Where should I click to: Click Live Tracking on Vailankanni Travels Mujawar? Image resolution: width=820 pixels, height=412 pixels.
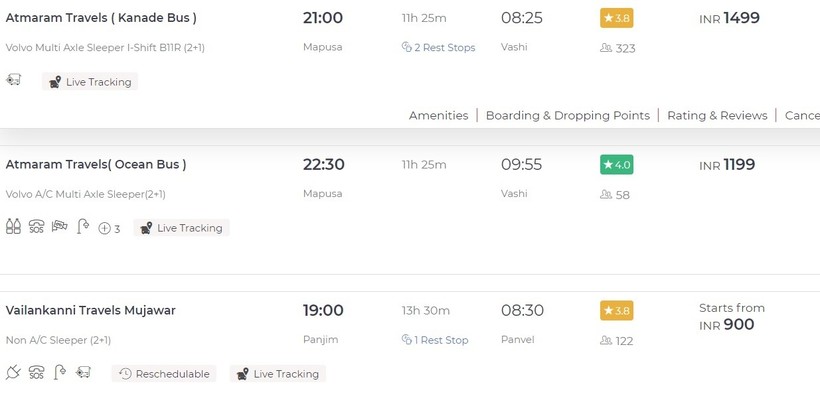pos(277,374)
